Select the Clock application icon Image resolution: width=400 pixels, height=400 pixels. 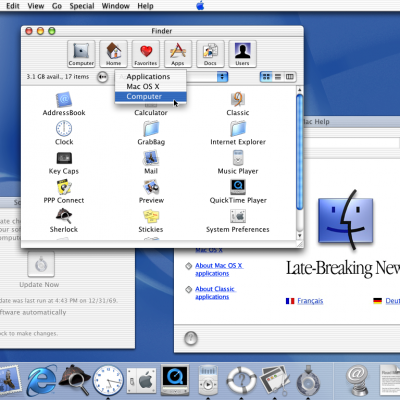[64, 128]
